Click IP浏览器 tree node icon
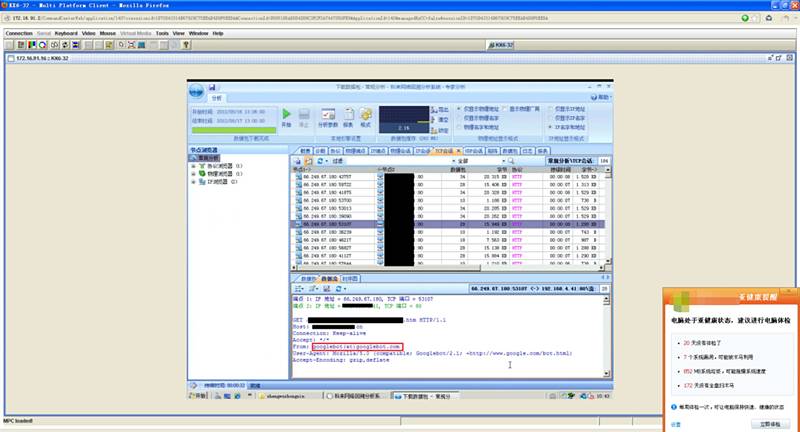This screenshot has height=432, width=800. 202,182
